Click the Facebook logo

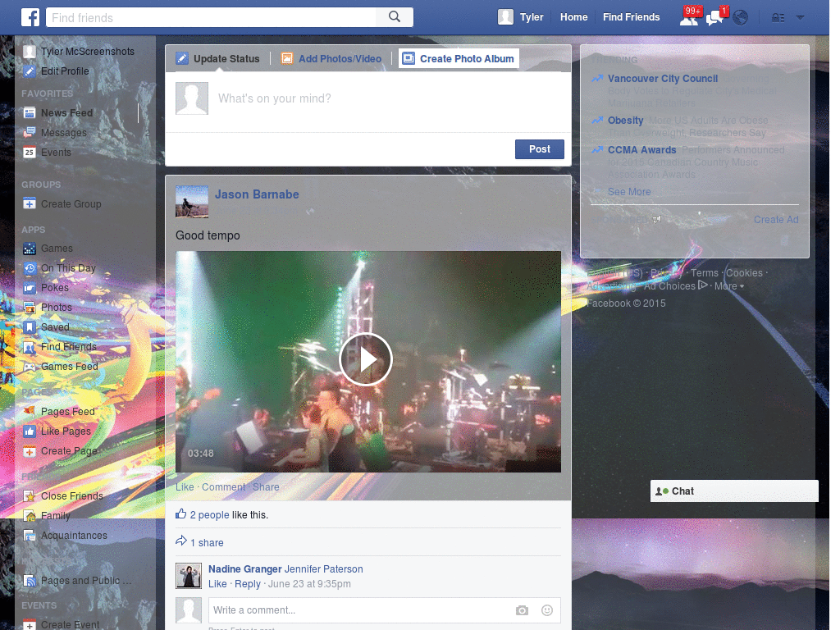point(30,16)
